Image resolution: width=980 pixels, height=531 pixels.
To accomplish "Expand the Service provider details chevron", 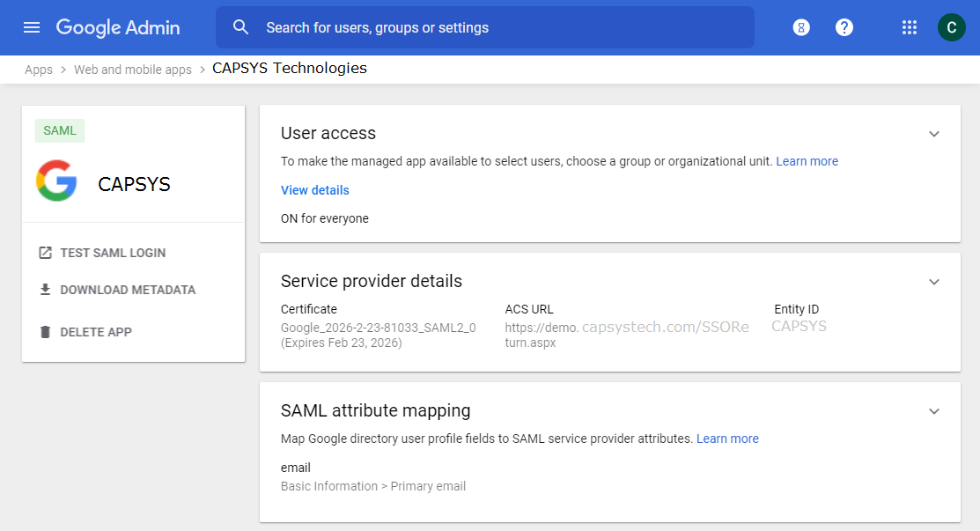I will tap(933, 282).
